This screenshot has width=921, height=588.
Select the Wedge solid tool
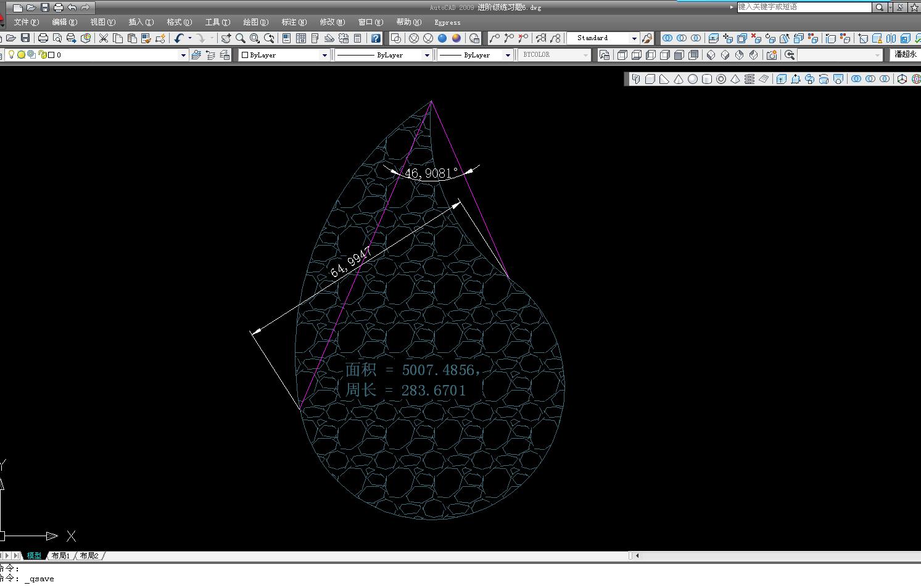click(664, 79)
